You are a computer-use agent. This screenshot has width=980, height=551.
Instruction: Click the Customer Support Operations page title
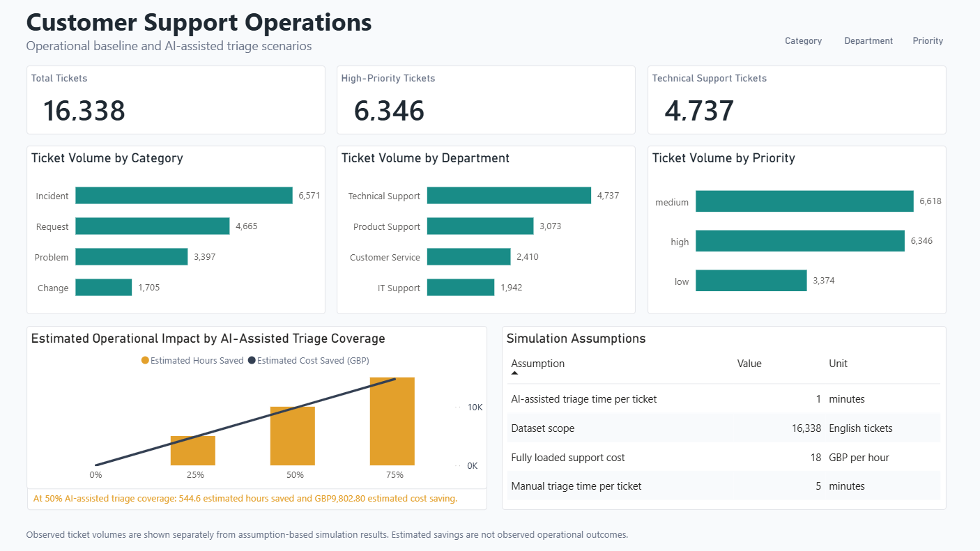tap(199, 22)
